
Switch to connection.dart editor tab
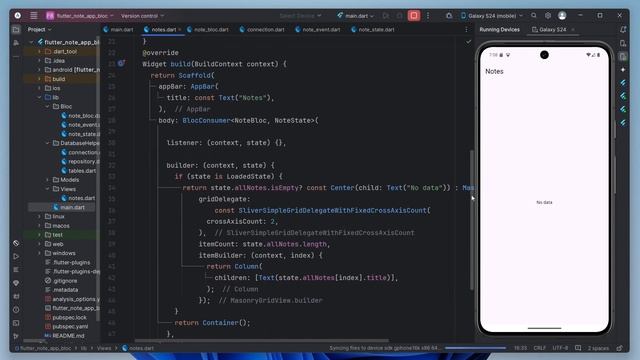262,29
